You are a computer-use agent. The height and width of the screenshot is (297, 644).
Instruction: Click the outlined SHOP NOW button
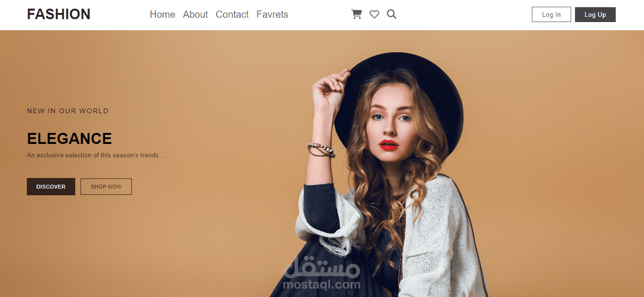[x=106, y=187]
